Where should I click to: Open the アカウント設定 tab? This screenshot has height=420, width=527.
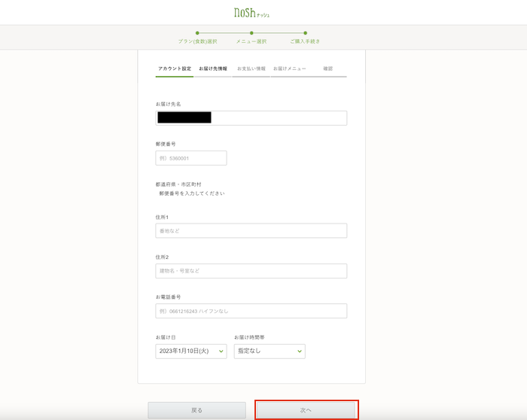pyautogui.click(x=175, y=69)
